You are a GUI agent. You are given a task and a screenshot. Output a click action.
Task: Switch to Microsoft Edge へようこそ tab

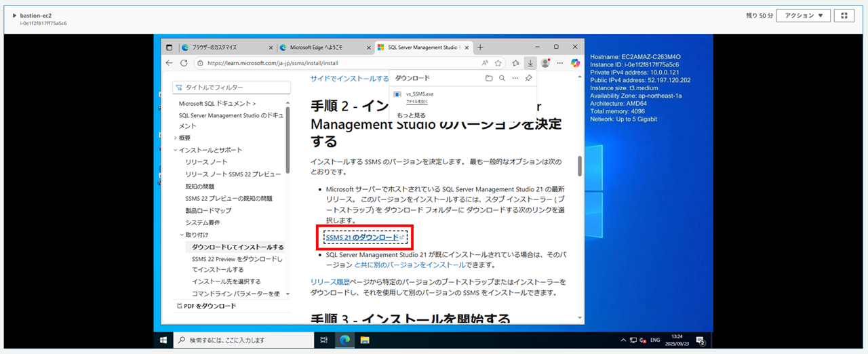tap(325, 47)
